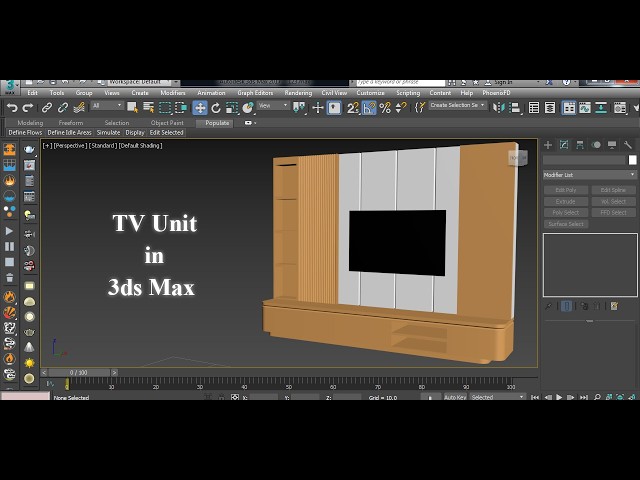Activate the Select and Rotate tool
The image size is (640, 480).
216,108
